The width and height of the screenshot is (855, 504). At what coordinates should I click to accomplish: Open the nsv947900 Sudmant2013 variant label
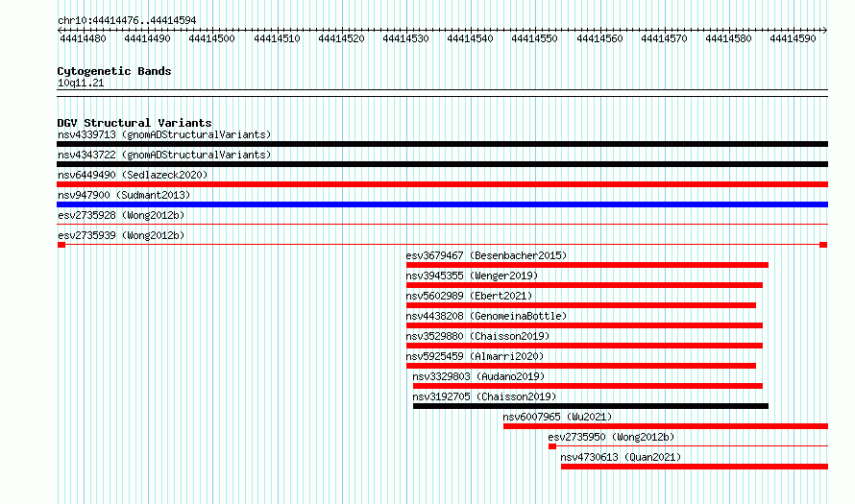tap(124, 195)
